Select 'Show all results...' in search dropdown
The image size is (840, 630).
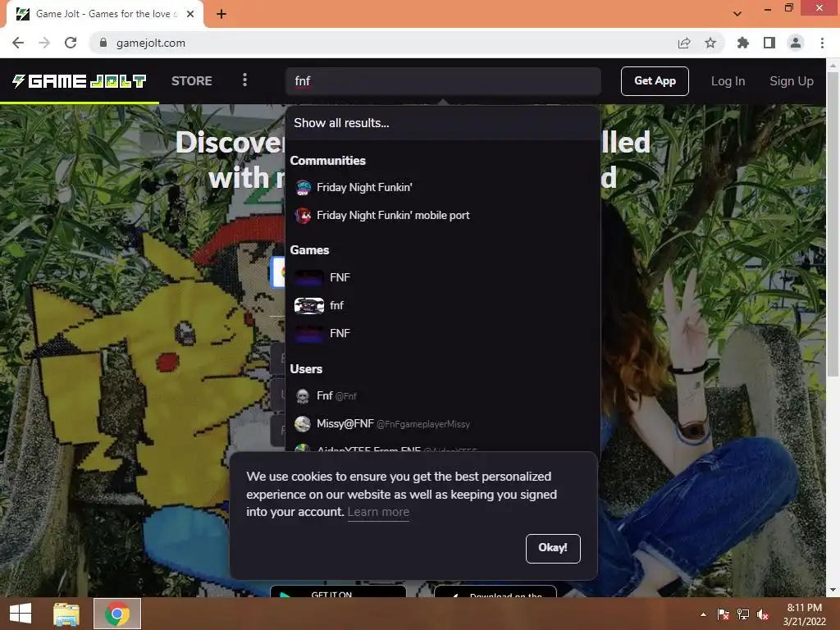coord(443,123)
